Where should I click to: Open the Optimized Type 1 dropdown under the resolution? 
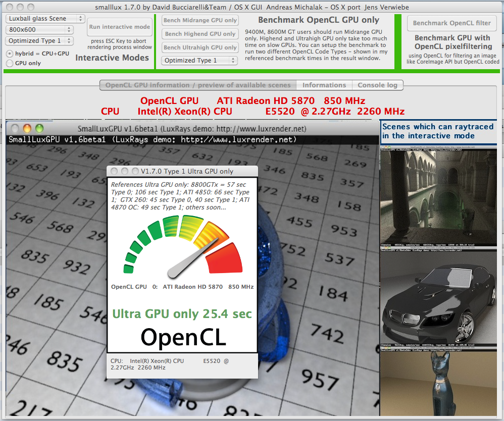point(39,41)
